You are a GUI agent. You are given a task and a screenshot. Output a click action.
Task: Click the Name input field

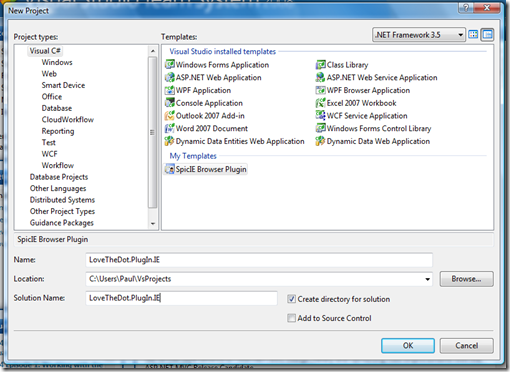(x=259, y=260)
